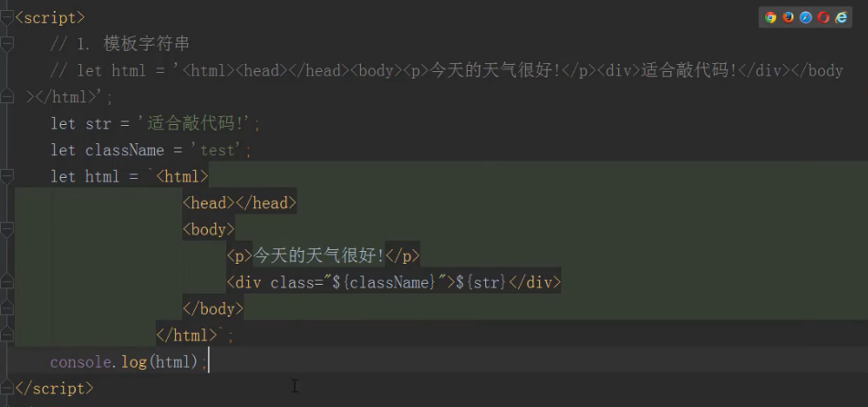This screenshot has height=407, width=868.
Task: Open preview in Opera browser icon
Action: pos(823,17)
